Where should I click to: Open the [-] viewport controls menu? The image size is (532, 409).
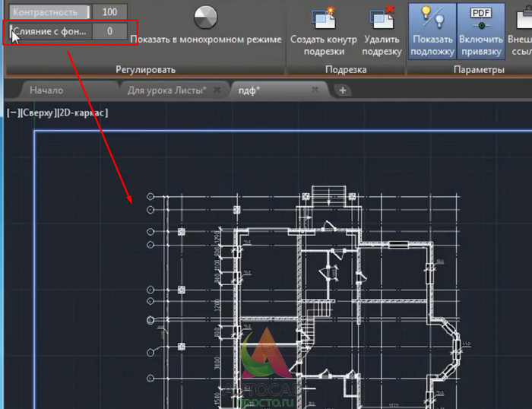point(13,113)
